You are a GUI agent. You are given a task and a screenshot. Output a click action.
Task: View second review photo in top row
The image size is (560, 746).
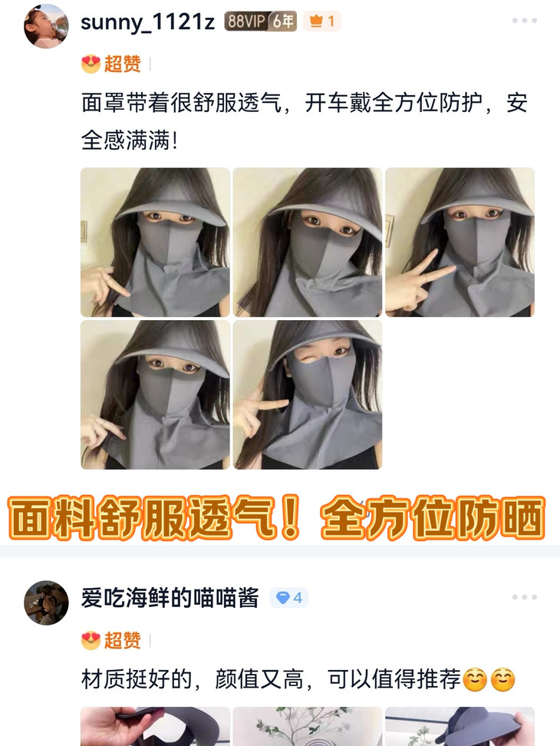click(308, 243)
